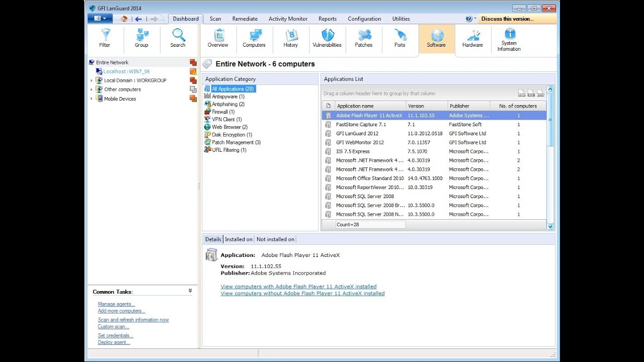Show the Overview dashboard view
The width and height of the screenshot is (644, 362).
218,39
